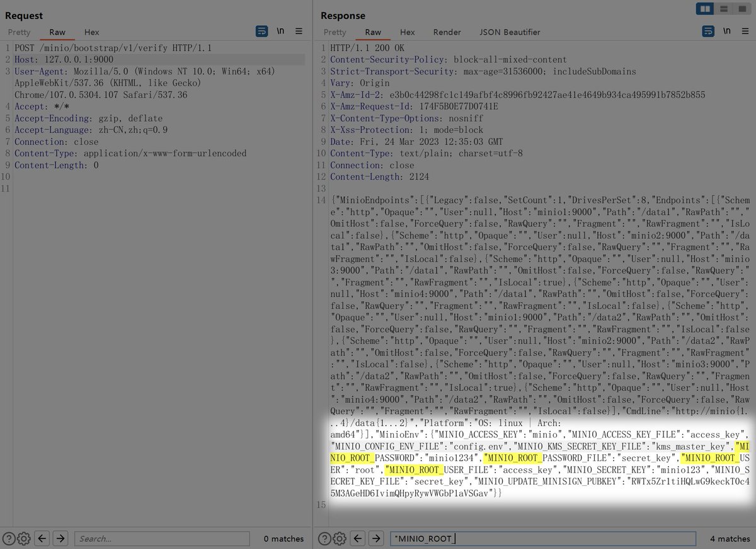
Task: Click the Content-Length: 2124 response header
Action: tap(380, 176)
